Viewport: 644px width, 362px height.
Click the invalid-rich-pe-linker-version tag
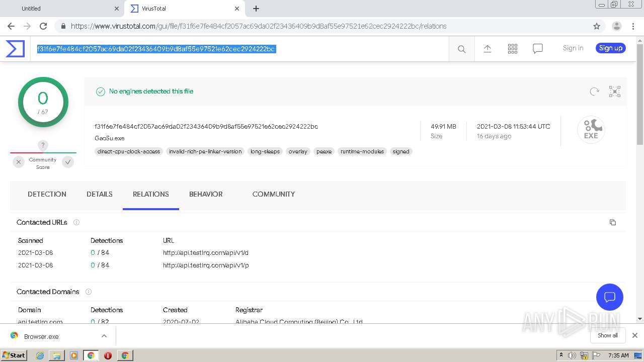click(205, 151)
